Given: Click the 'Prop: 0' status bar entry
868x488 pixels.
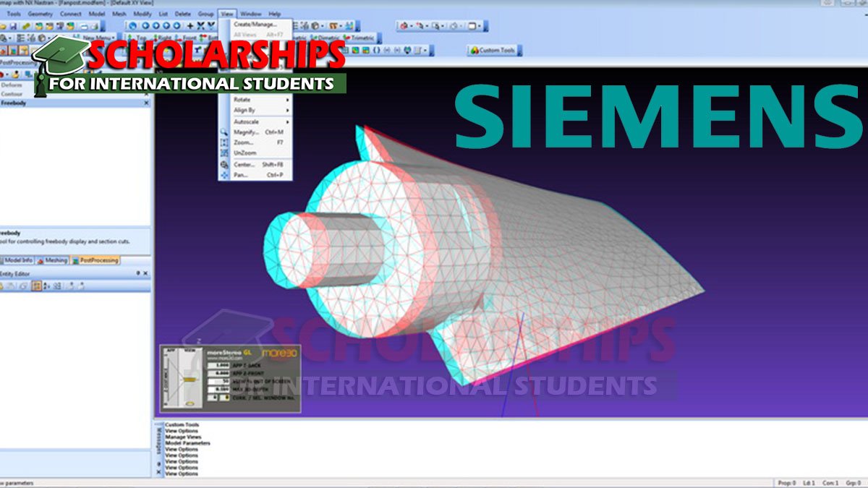Looking at the screenshot, I should [x=786, y=483].
